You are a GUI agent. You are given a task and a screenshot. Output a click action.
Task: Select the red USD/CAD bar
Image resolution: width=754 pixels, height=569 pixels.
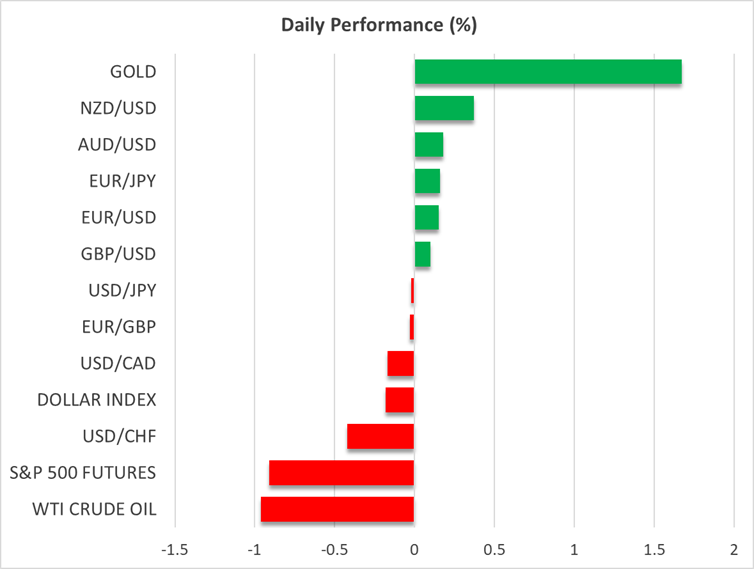[x=400, y=363]
